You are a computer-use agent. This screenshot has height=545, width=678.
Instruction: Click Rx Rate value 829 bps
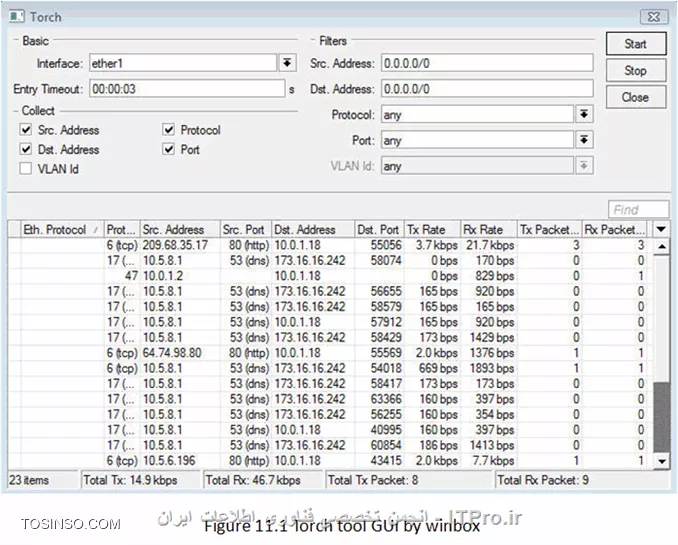click(495, 276)
